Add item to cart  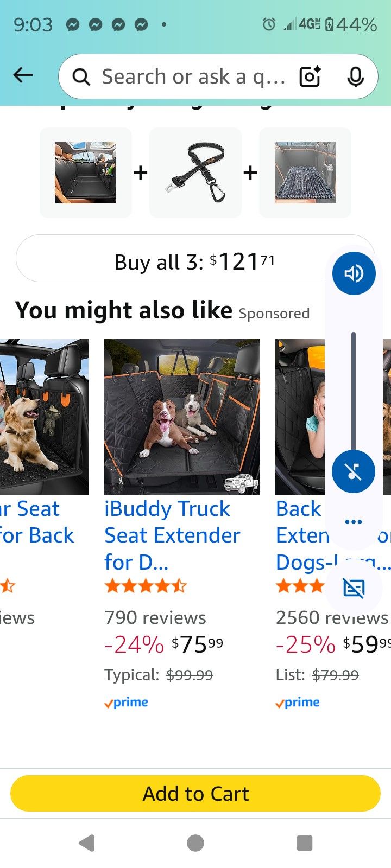[195, 794]
